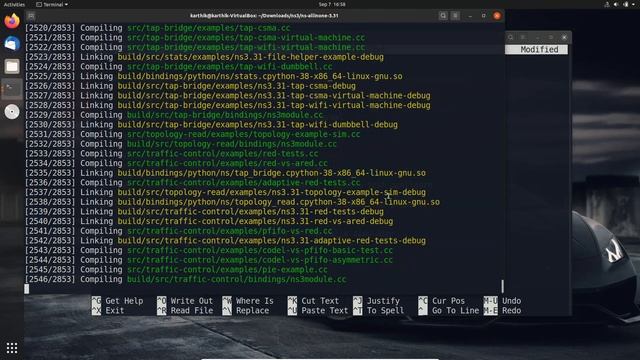Open new tab icon in terminal titlebar
This screenshot has width=640, height=360.
[x=31, y=16]
